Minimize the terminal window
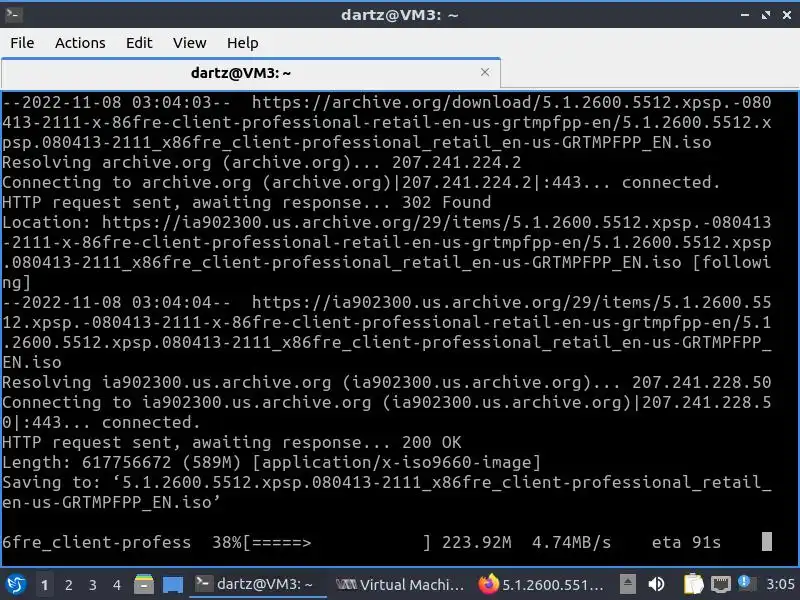The height and width of the screenshot is (600, 800). [x=744, y=15]
